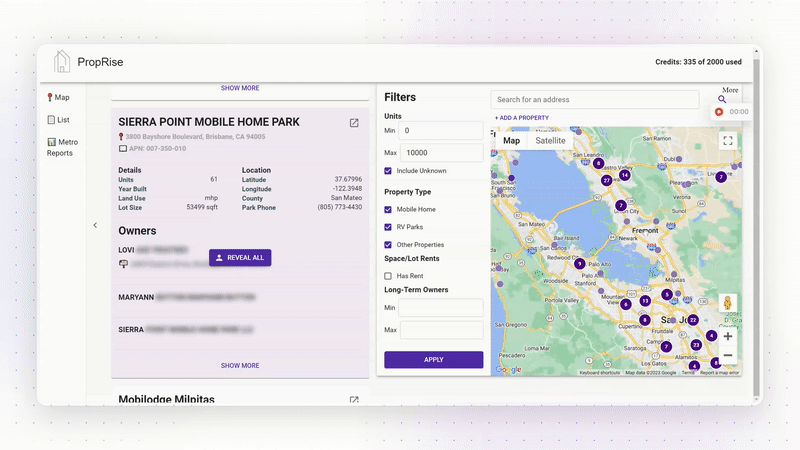Open the List view in sidebar
Viewport: 800px width, 450px height.
tap(58, 119)
